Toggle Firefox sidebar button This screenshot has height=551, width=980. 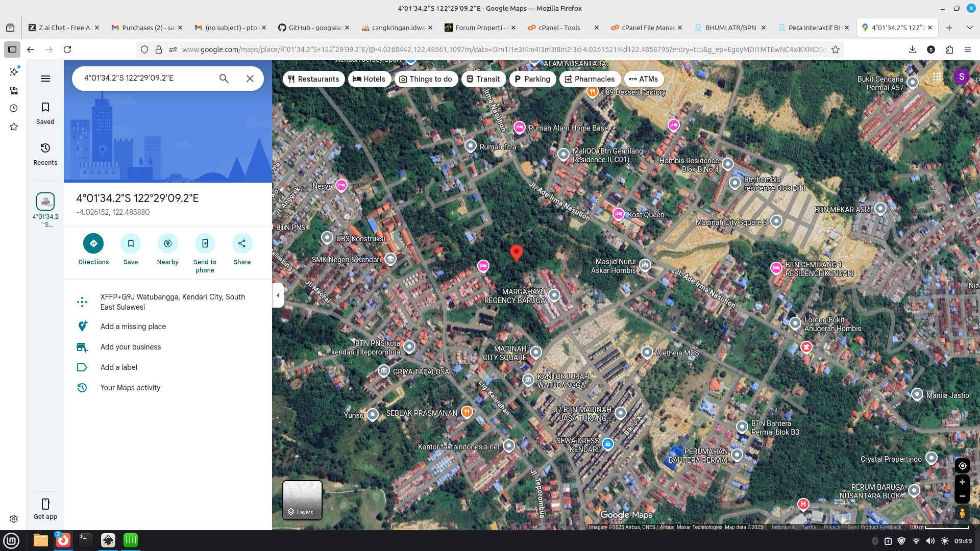click(12, 49)
